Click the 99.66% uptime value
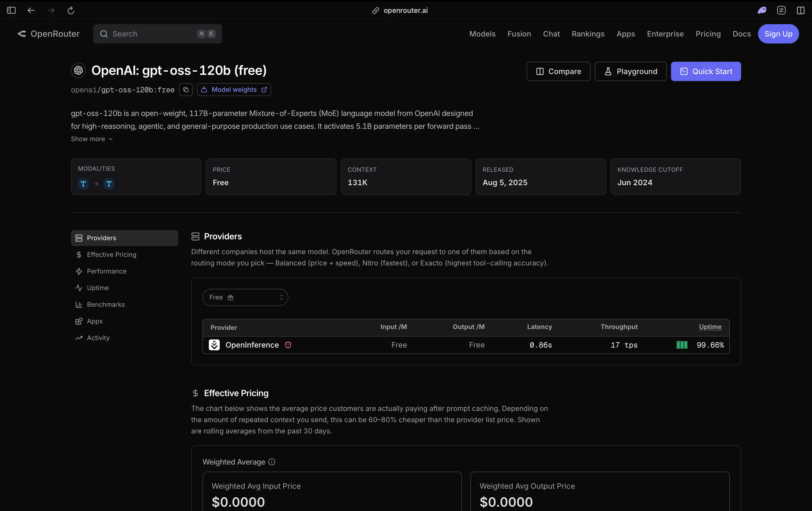 pyautogui.click(x=710, y=345)
